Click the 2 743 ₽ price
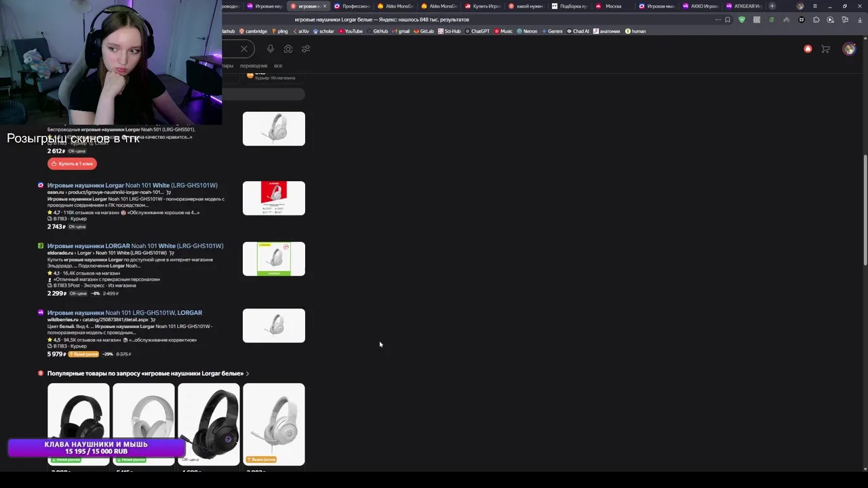This screenshot has width=868, height=488. (56, 226)
